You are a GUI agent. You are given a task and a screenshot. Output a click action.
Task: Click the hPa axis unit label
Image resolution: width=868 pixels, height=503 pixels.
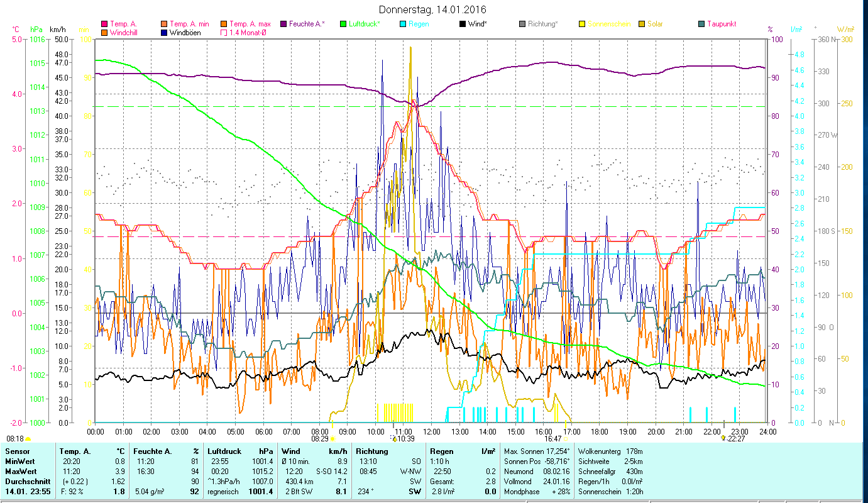36,30
